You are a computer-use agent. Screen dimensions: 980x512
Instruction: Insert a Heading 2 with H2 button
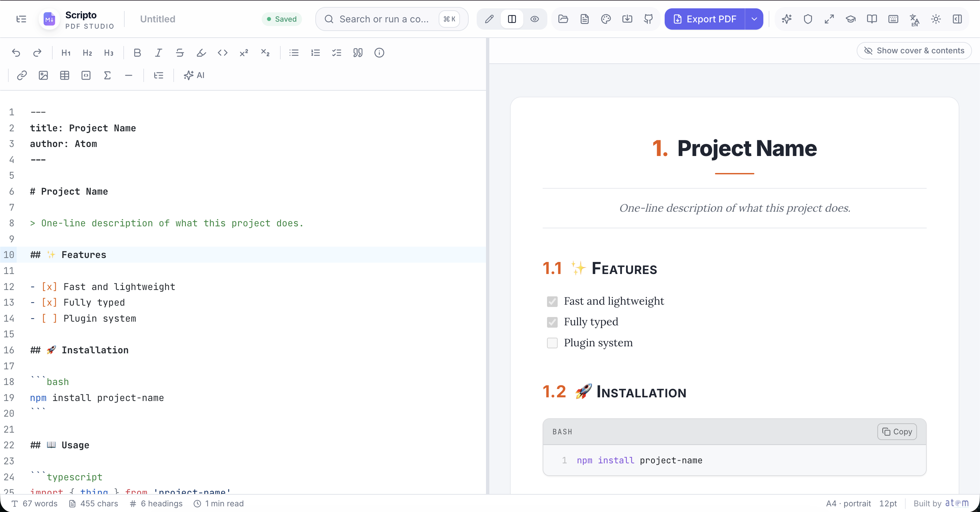click(x=87, y=53)
